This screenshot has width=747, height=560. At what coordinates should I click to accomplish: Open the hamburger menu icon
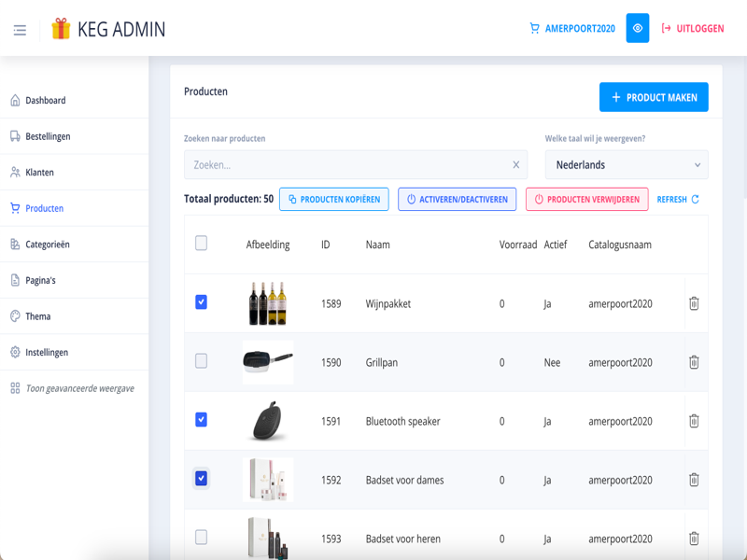click(x=20, y=30)
